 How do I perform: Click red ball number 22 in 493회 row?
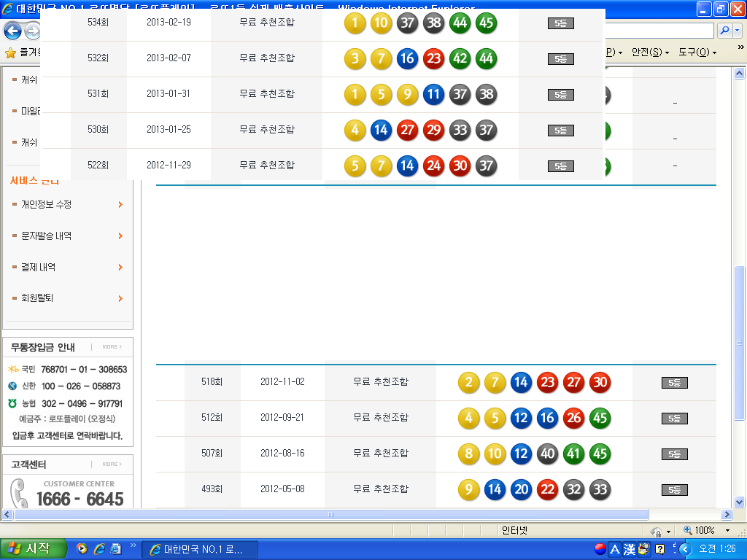tap(547, 489)
